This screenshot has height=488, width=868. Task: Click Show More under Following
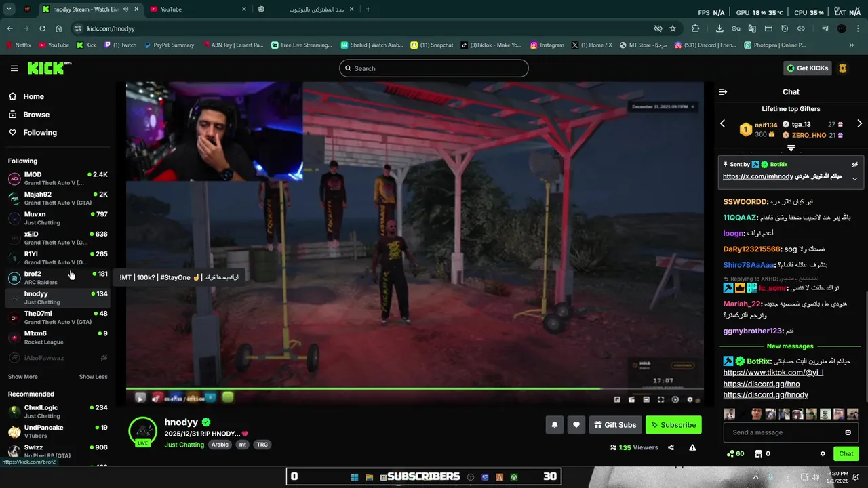[x=23, y=377]
